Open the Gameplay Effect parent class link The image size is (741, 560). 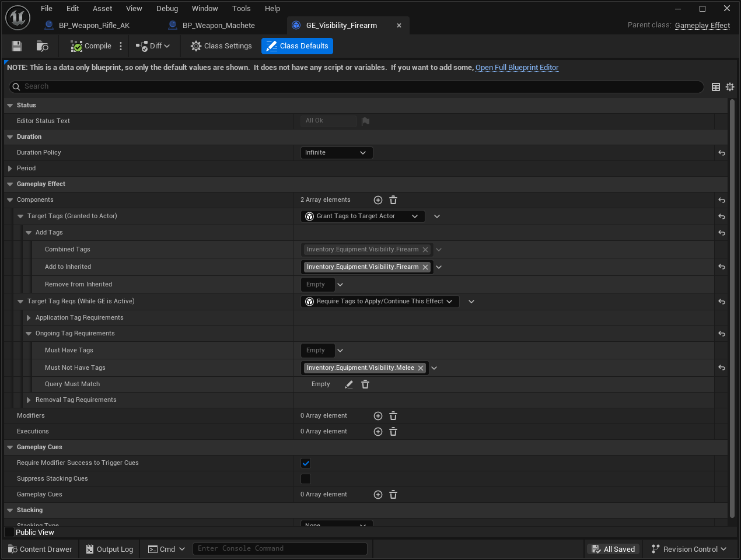pyautogui.click(x=702, y=25)
